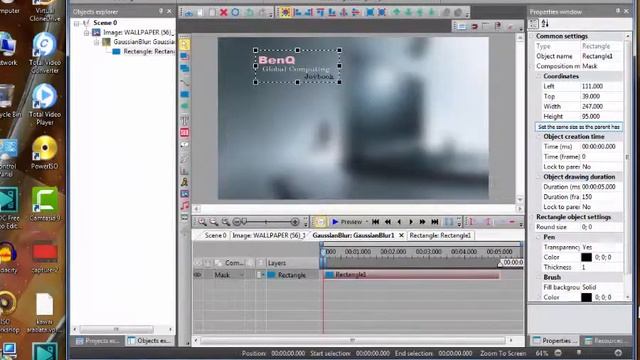640x360 pixels.
Task: Click the Pen color black swatch
Action: click(x=586, y=257)
